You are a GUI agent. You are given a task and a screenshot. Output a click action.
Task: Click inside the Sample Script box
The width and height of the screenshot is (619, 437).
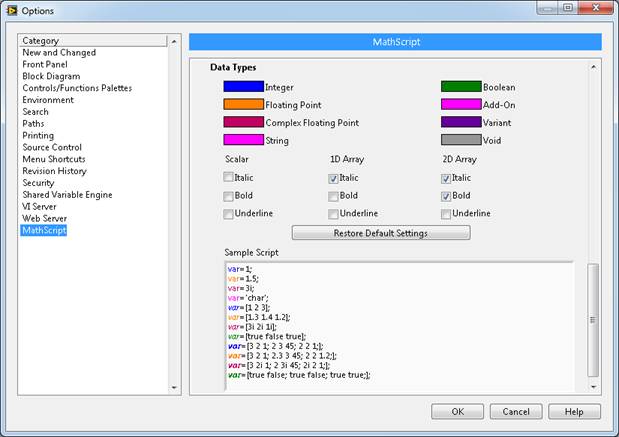[399, 326]
